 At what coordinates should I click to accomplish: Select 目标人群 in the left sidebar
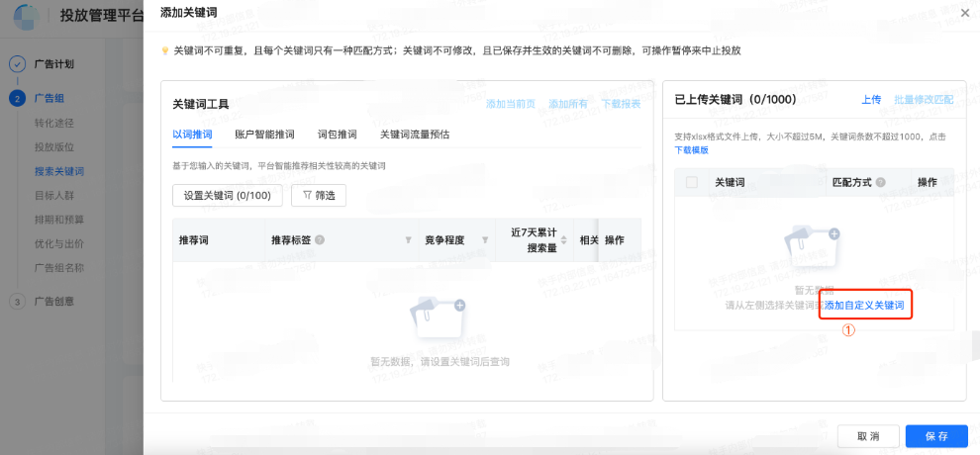[x=54, y=195]
